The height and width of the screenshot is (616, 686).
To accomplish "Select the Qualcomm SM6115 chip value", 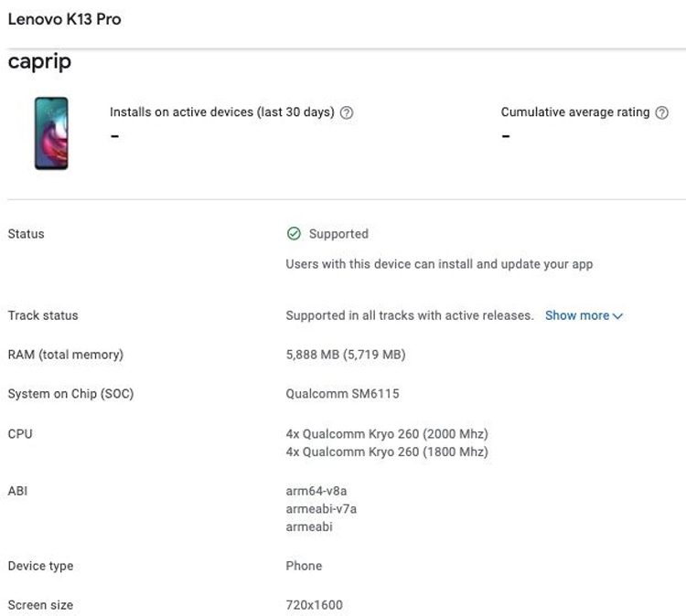I will coord(342,394).
